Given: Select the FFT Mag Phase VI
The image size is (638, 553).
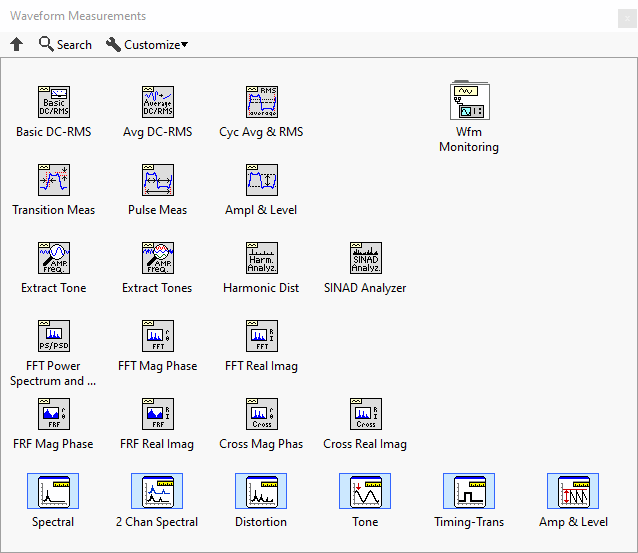Looking at the screenshot, I should [x=158, y=336].
